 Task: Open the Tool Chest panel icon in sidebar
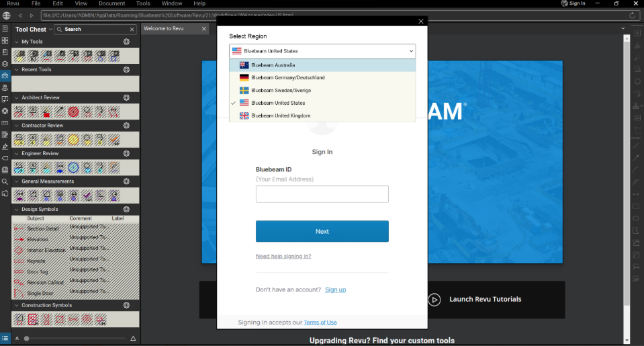(5, 75)
